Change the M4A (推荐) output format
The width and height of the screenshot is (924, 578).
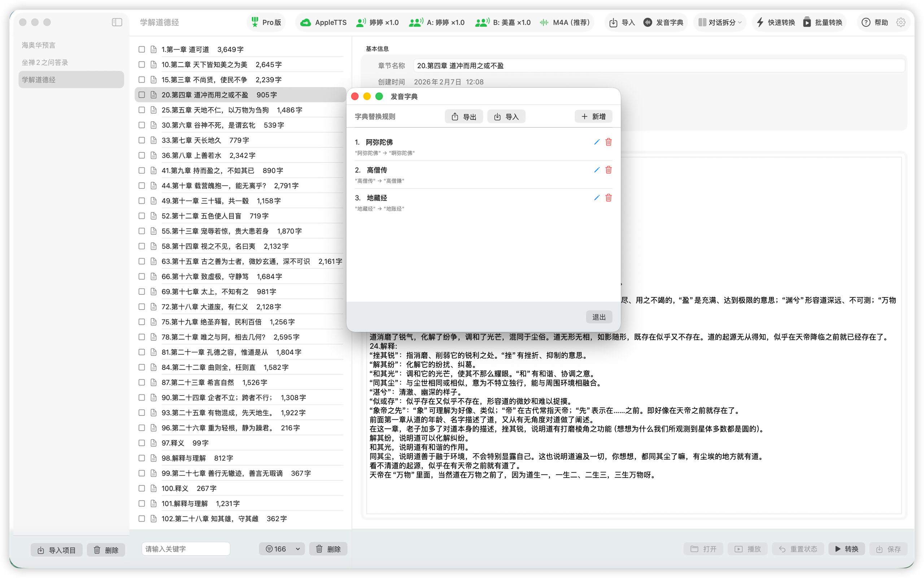pos(565,22)
